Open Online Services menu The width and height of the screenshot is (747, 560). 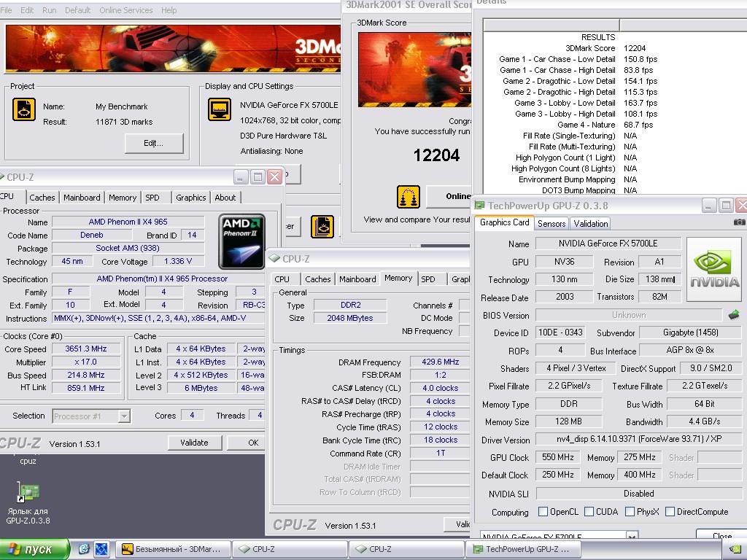coord(126,10)
